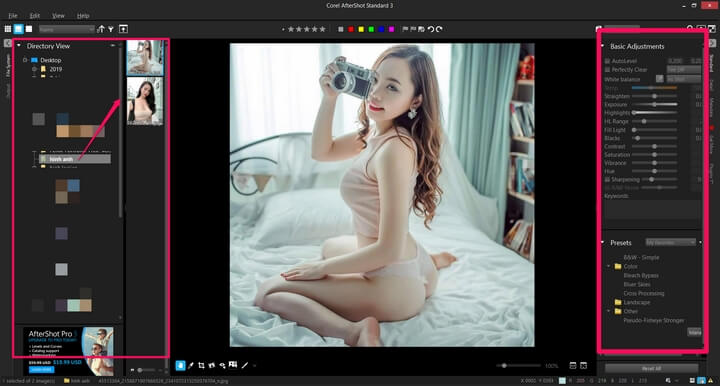
Task: Open the Edit menu
Action: click(x=35, y=16)
